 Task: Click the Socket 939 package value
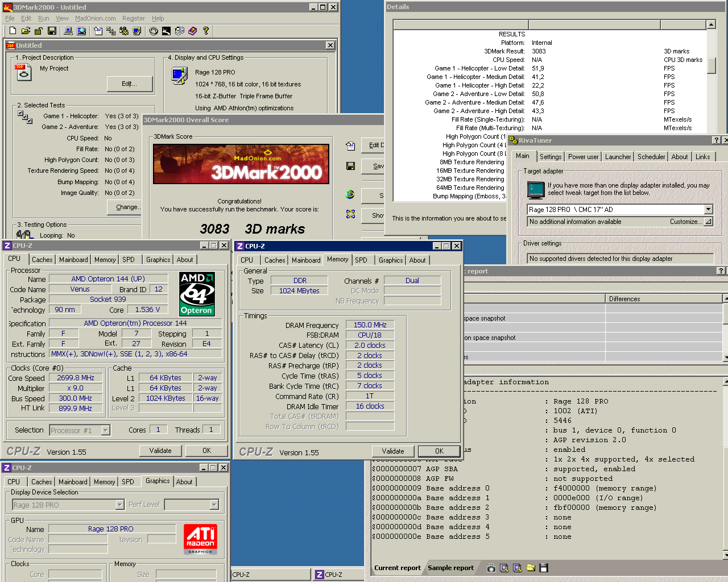click(x=108, y=300)
